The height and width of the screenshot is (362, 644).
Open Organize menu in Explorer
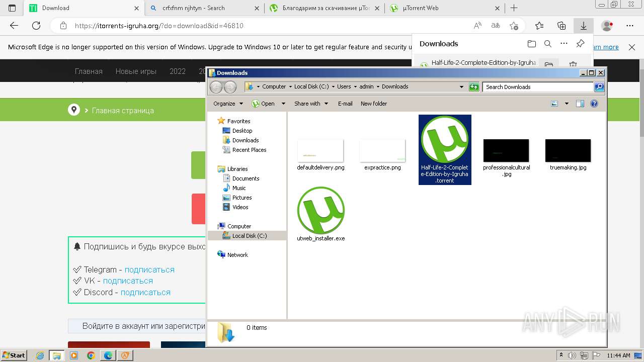(x=228, y=104)
